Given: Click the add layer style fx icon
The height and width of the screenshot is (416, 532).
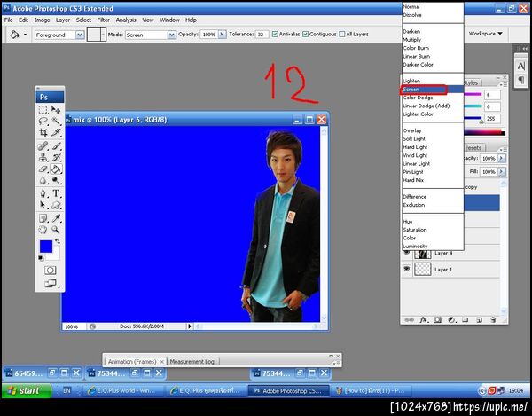Looking at the screenshot, I should click(x=424, y=319).
